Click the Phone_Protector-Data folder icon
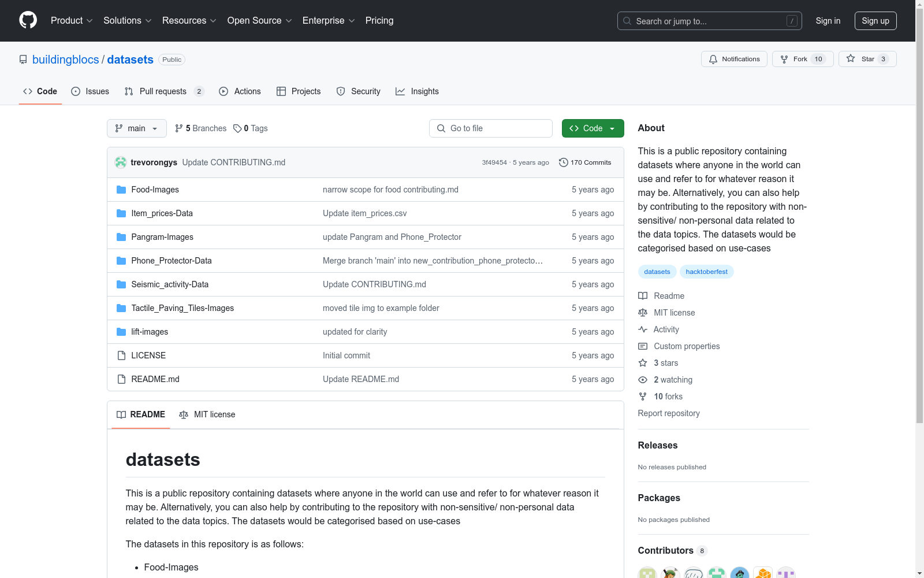 [x=121, y=261]
